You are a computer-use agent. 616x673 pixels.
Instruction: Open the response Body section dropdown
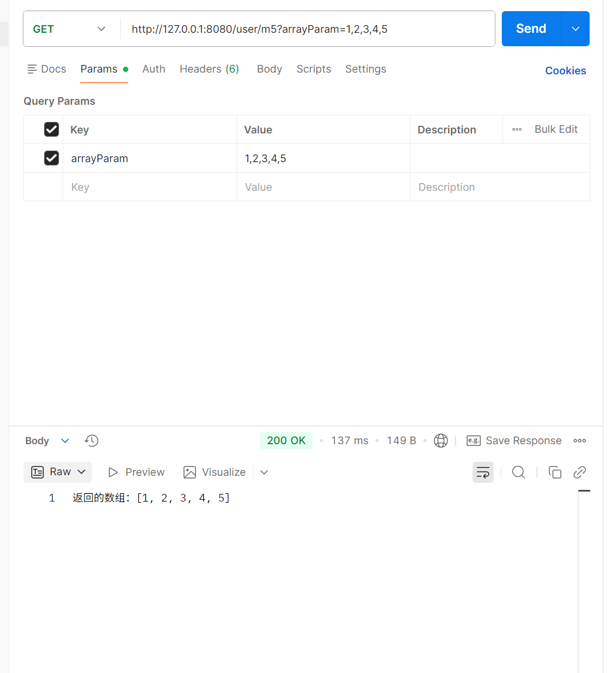coord(65,441)
